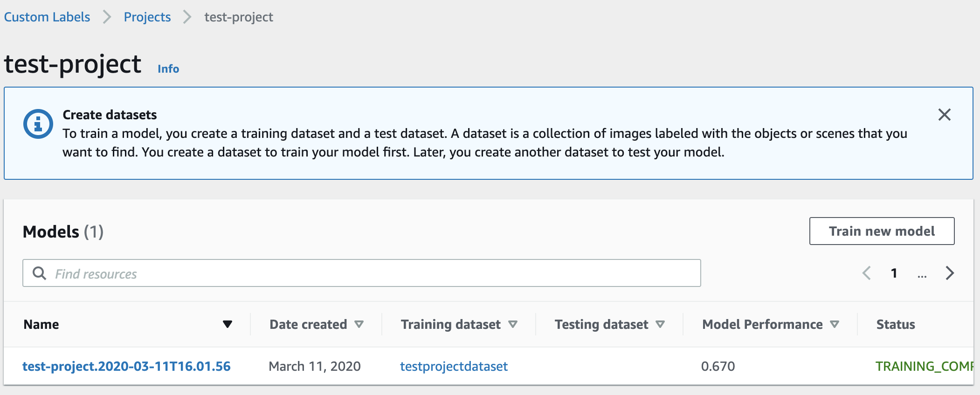The width and height of the screenshot is (980, 395).
Task: Open Custom Labels breadcrumb link
Action: (47, 17)
